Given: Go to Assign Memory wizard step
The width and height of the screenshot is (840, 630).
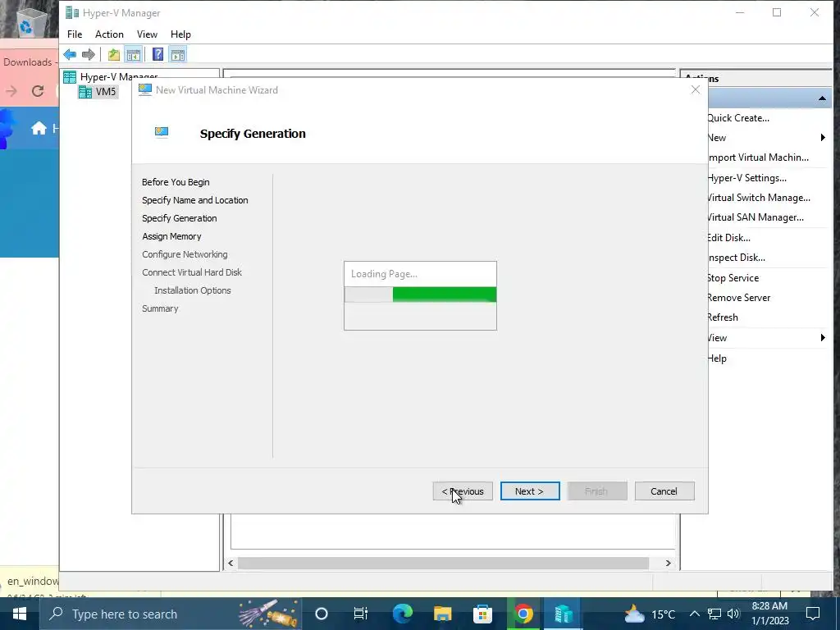Looking at the screenshot, I should pos(171,236).
